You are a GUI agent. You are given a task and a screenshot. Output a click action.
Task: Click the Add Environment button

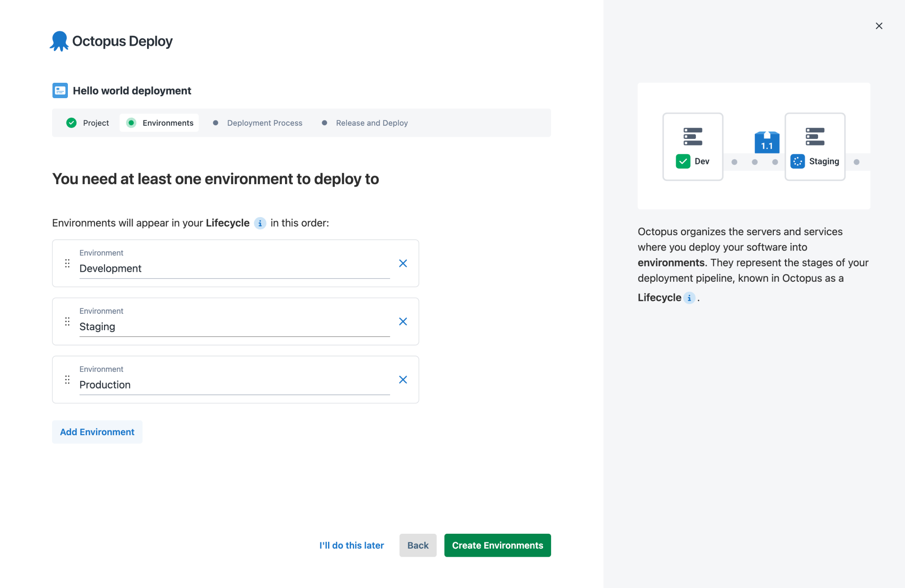[x=97, y=432]
